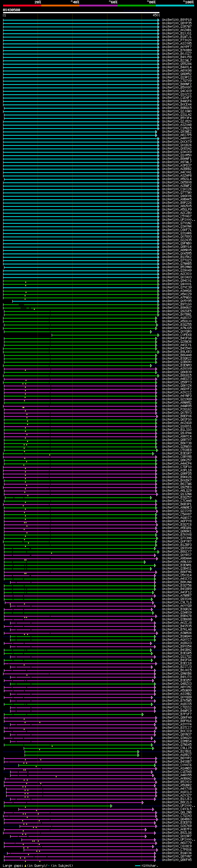Select the UniRef100_B8C2L0 label
The image size is (197, 868).
click(x=177, y=802)
